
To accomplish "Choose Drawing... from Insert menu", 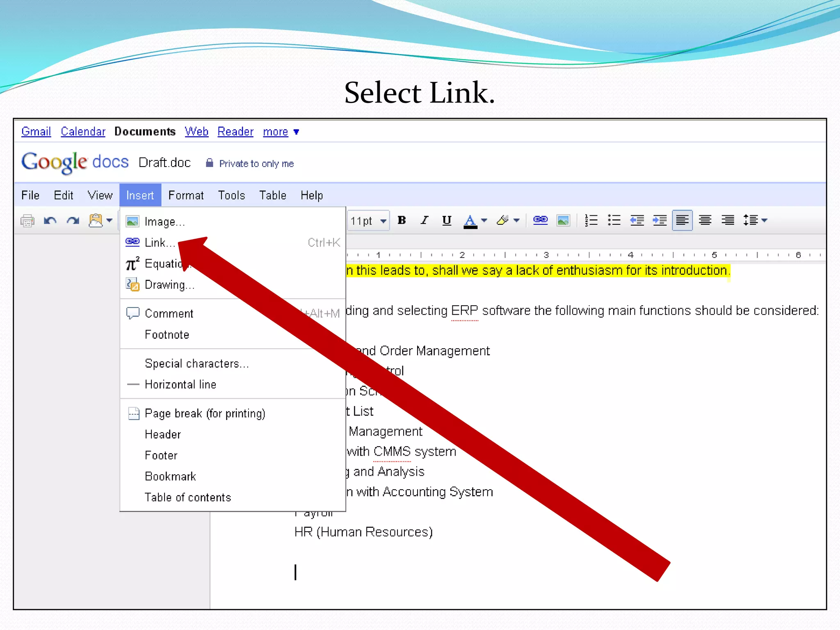I will coord(233,285).
